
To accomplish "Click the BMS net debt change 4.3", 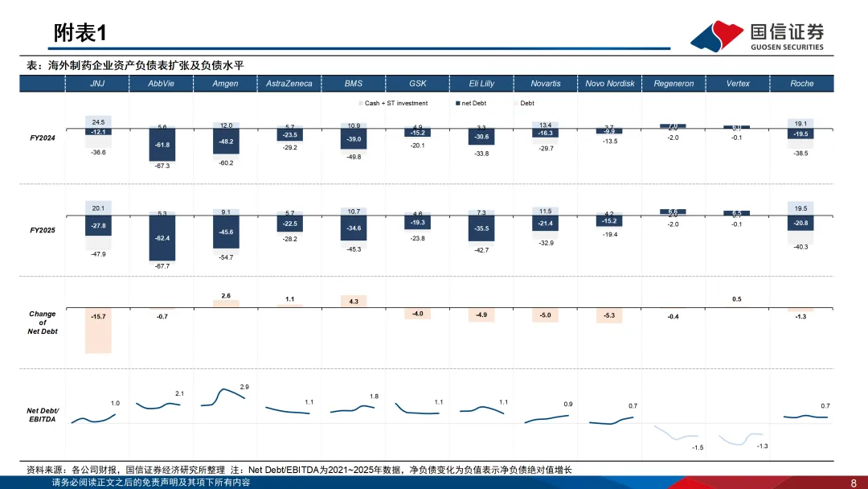I will [x=354, y=302].
